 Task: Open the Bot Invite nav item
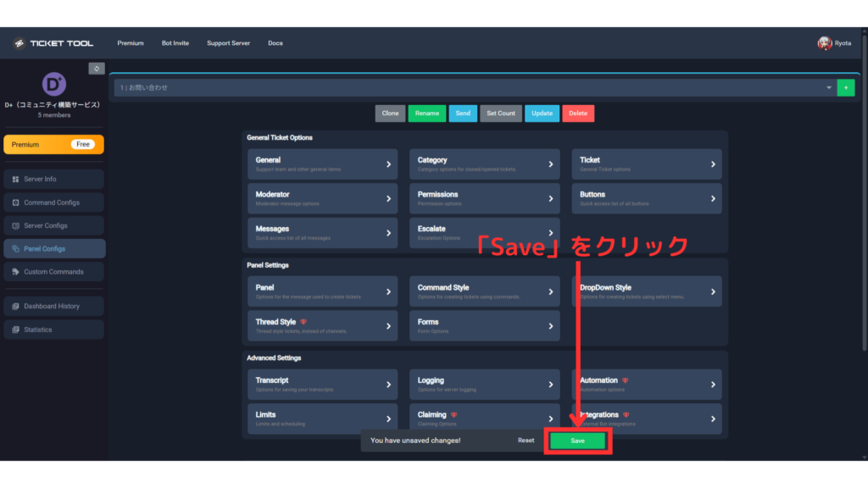tap(175, 43)
